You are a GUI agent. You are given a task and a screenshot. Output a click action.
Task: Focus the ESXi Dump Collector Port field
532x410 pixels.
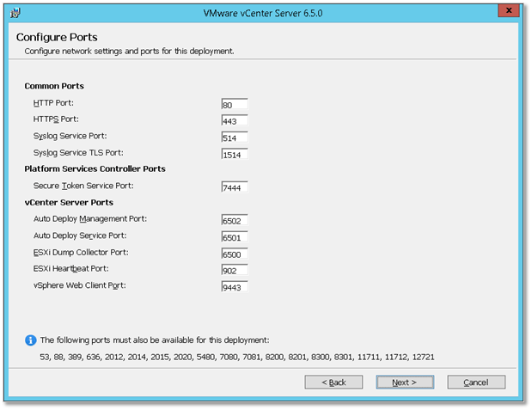pos(235,254)
